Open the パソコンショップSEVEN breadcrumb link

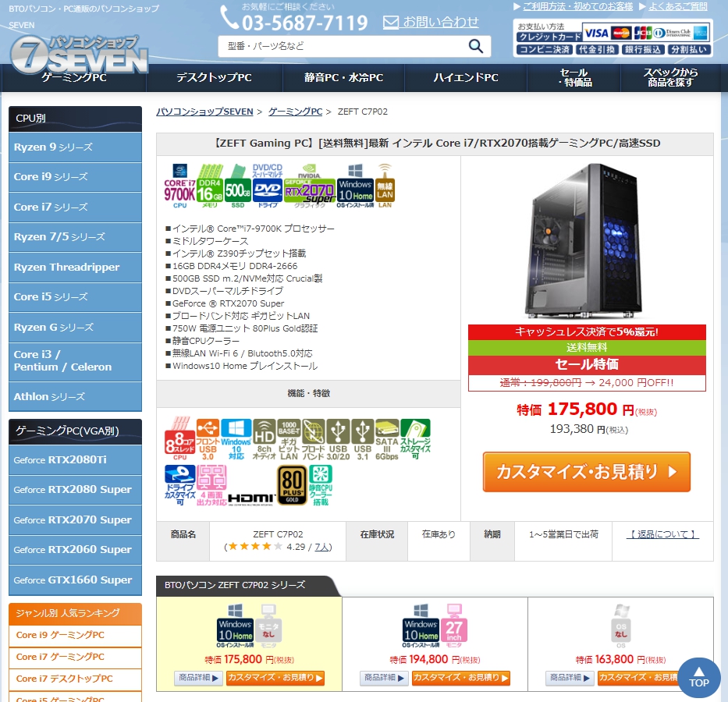pos(204,112)
